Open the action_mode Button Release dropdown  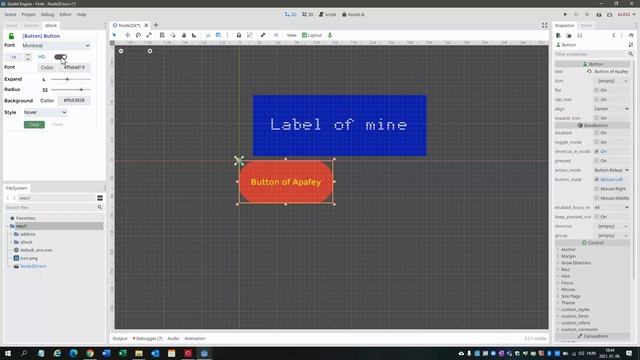(611, 170)
